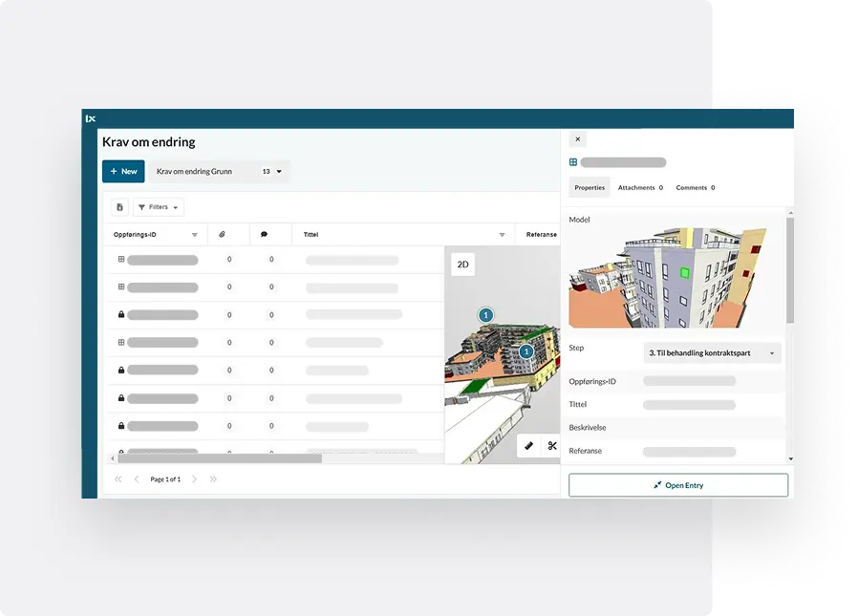858x616 pixels.
Task: Click the upper numbered marker on the 3D model
Action: tap(485, 314)
